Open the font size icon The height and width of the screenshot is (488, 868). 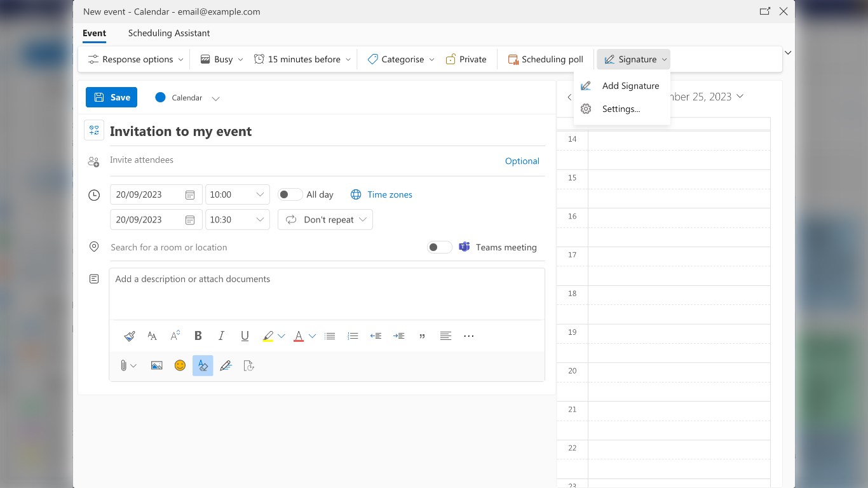175,336
